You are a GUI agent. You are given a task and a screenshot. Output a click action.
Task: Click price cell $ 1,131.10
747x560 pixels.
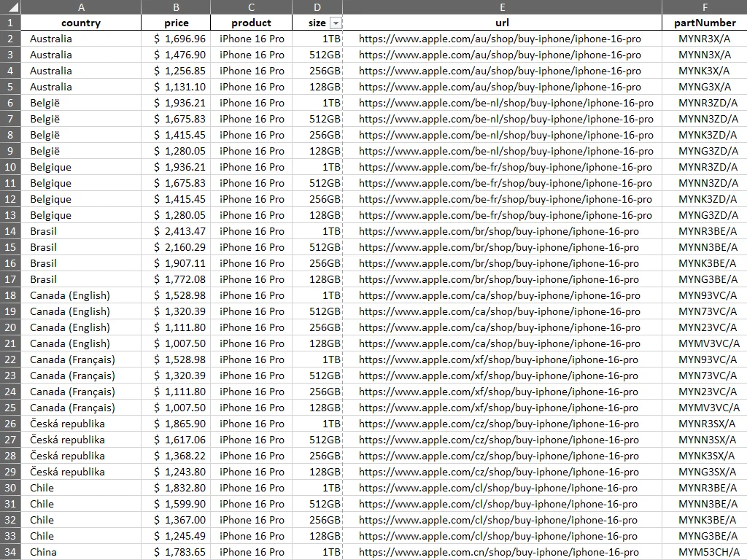click(x=176, y=87)
